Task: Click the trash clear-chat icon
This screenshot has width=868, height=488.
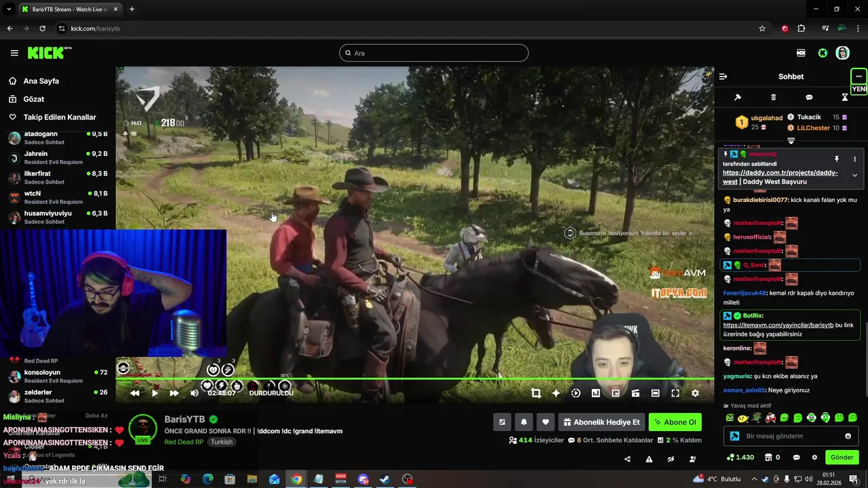Action: coord(774,98)
